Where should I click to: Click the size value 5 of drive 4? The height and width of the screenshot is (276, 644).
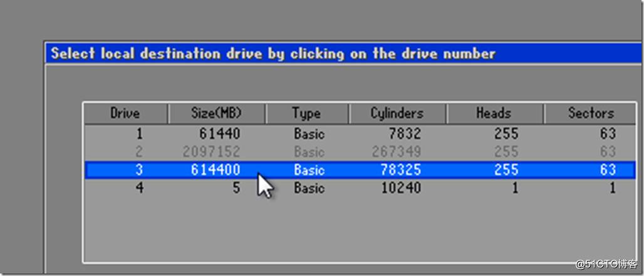pyautogui.click(x=236, y=188)
